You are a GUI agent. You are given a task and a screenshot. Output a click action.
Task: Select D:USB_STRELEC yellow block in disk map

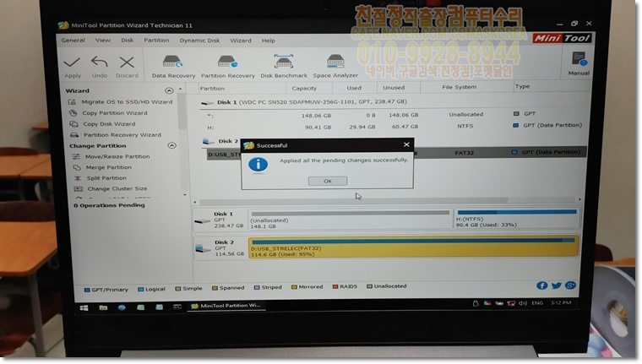pos(414,247)
